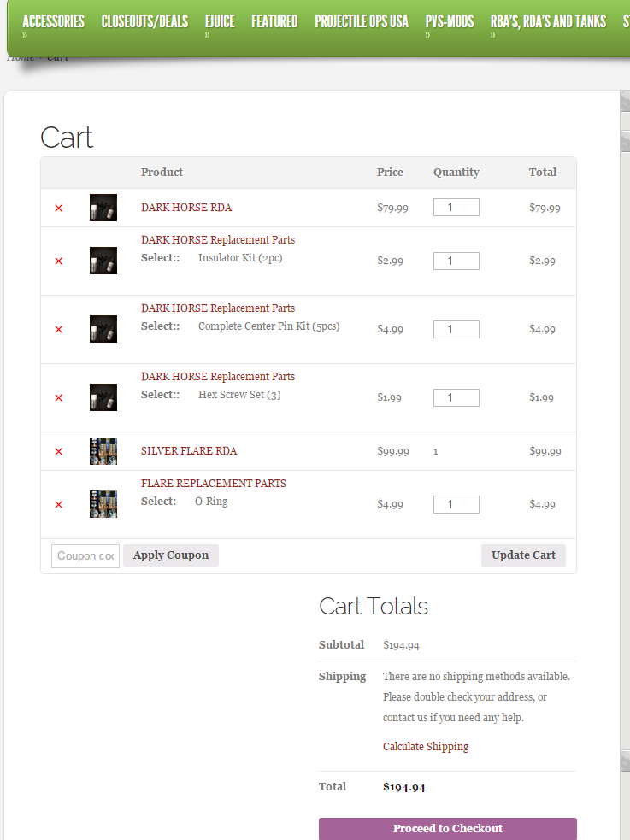Remove Insulator Kit item with red X

(58, 261)
